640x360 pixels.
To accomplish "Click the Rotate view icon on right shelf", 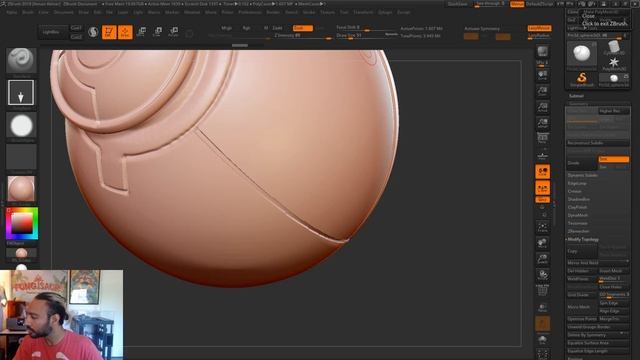I will (x=542, y=275).
